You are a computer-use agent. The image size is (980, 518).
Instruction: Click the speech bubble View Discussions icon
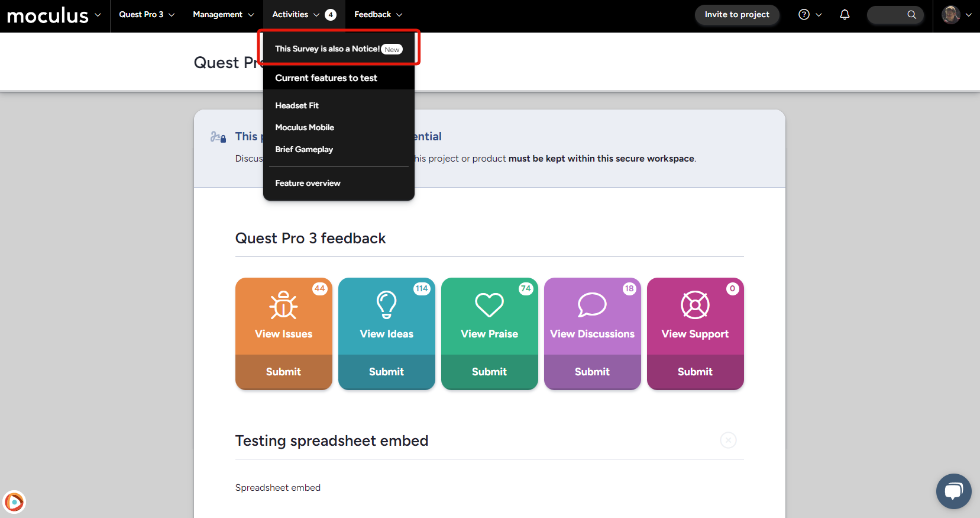click(592, 305)
